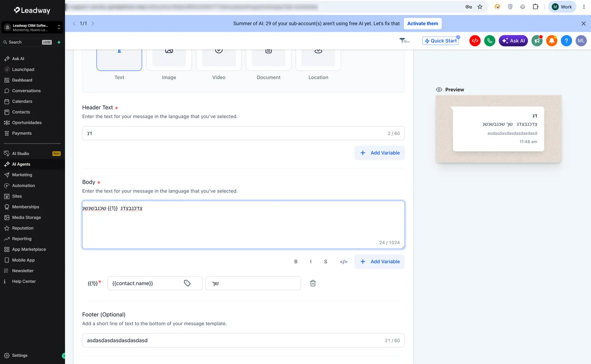This screenshot has width=591, height=364.
Task: Apply strikethrough formatting with S
Action: [x=326, y=262]
